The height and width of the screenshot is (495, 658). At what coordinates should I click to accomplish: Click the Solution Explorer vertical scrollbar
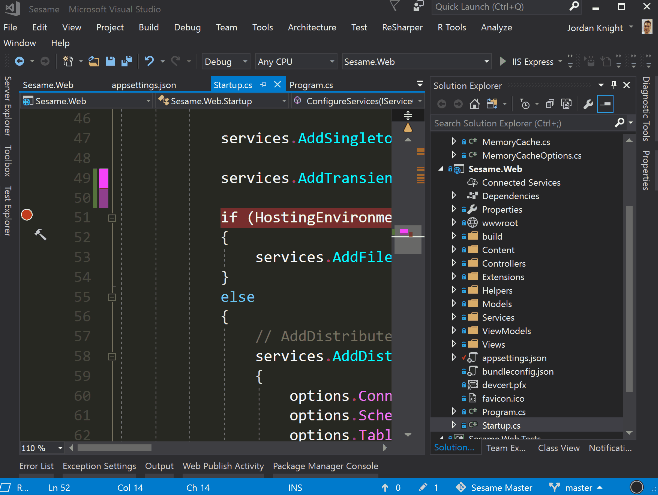point(630,280)
